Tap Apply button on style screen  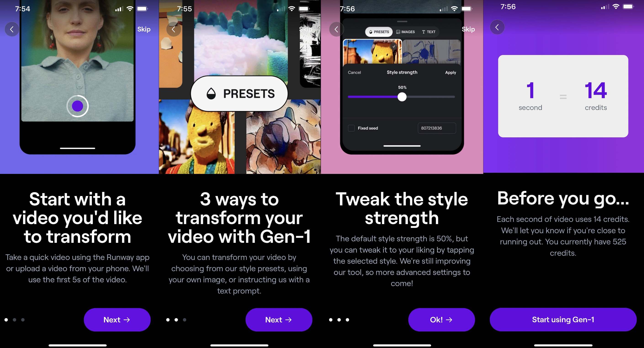click(x=450, y=72)
